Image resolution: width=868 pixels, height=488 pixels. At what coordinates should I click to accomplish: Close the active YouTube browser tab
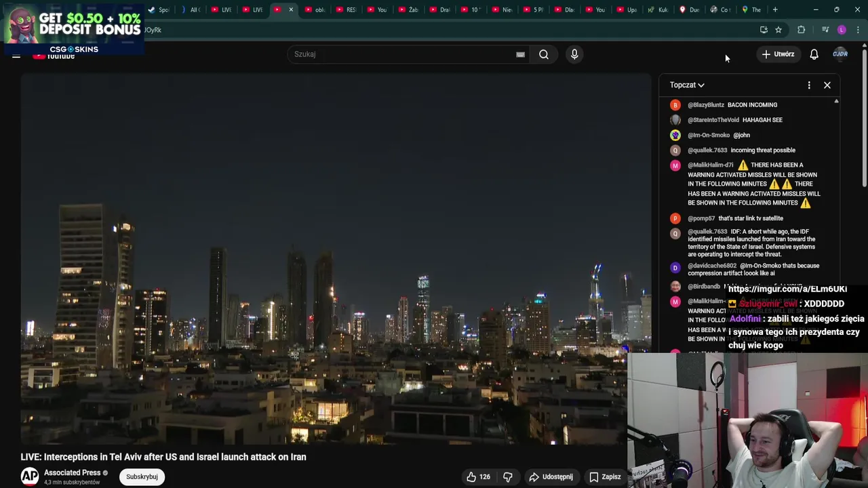pos(291,9)
